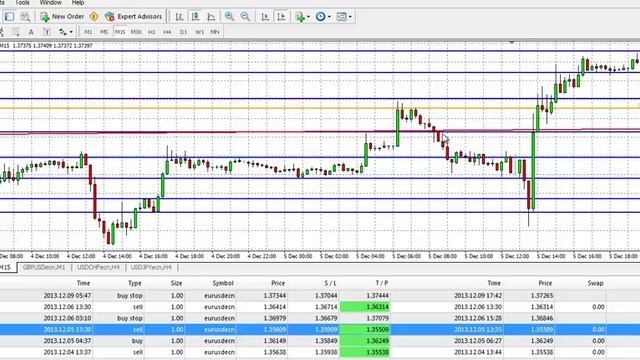Select order opened 2013.12.05 04:37
This screenshot has width=640, height=360.
(x=320, y=340)
